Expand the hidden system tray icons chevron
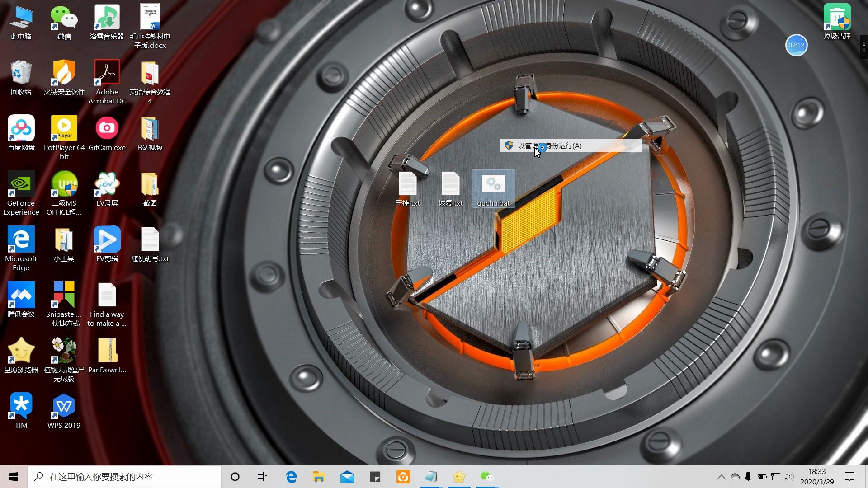 pos(721,477)
